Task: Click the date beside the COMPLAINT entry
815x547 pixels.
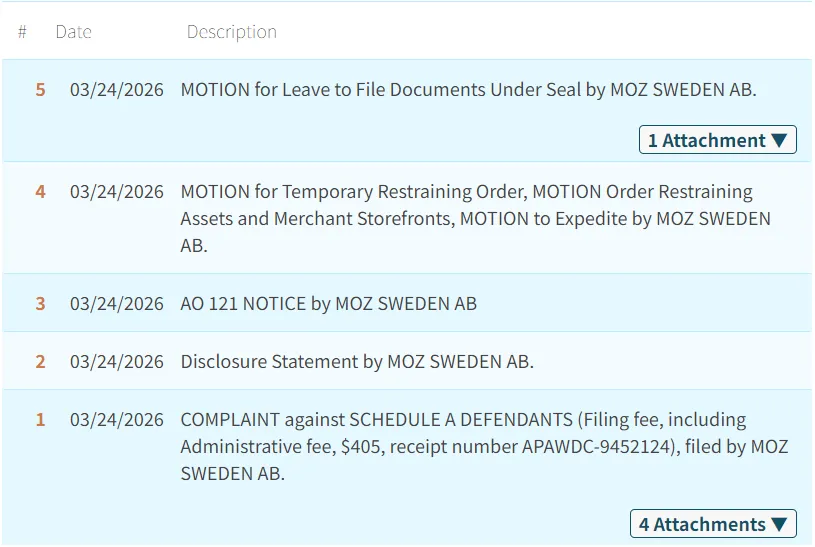Action: (116, 420)
